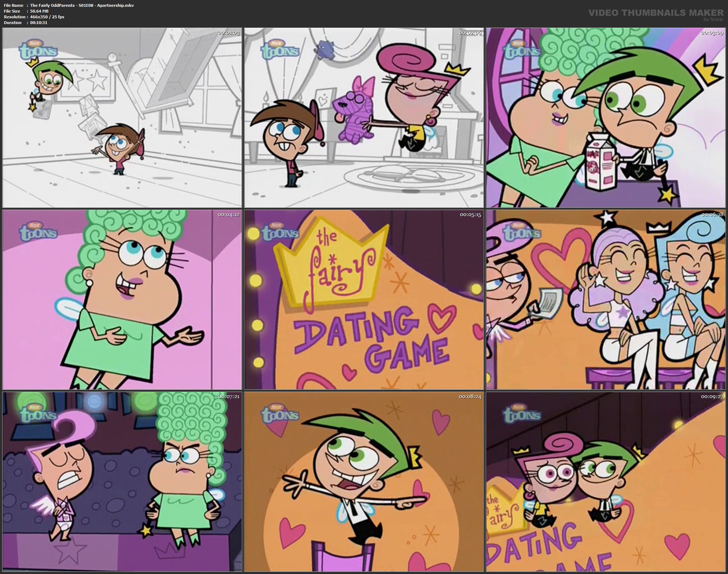This screenshot has width=728, height=574.
Task: Open the thumbnail at 00:07:21
Action: point(122,482)
